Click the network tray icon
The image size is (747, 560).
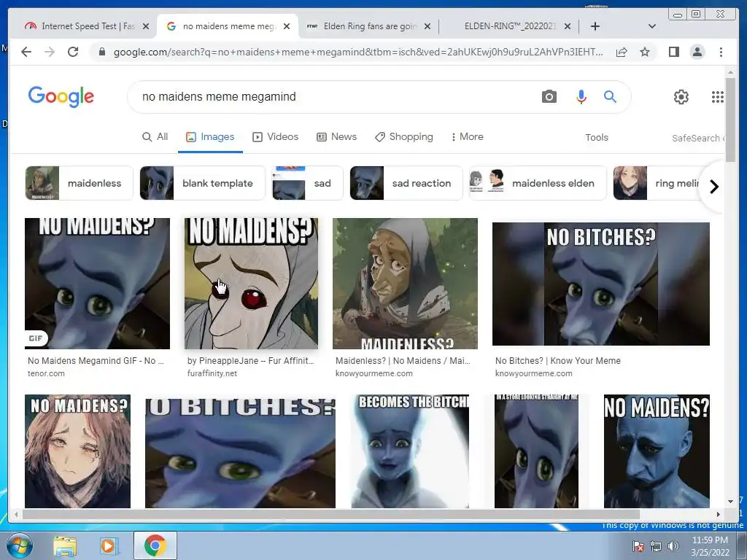656,547
